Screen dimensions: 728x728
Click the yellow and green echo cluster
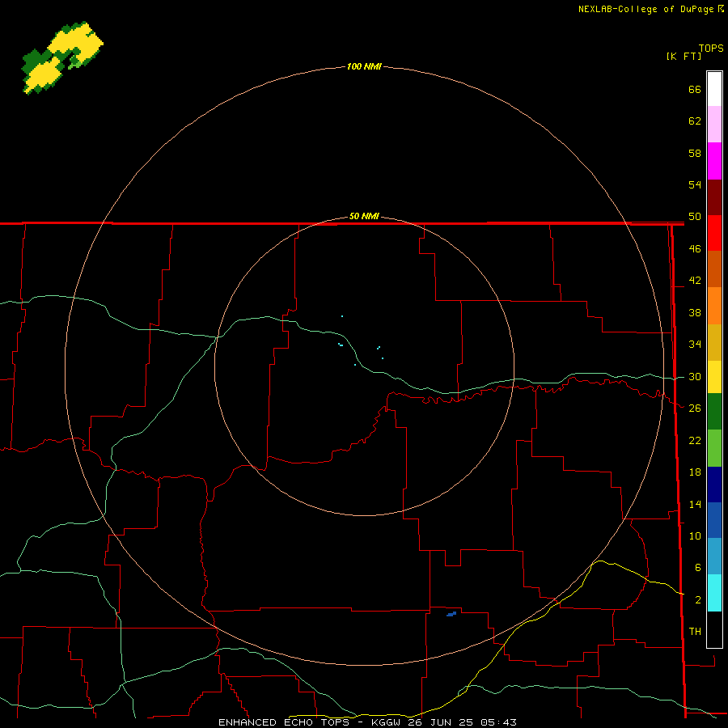[x=62, y=57]
